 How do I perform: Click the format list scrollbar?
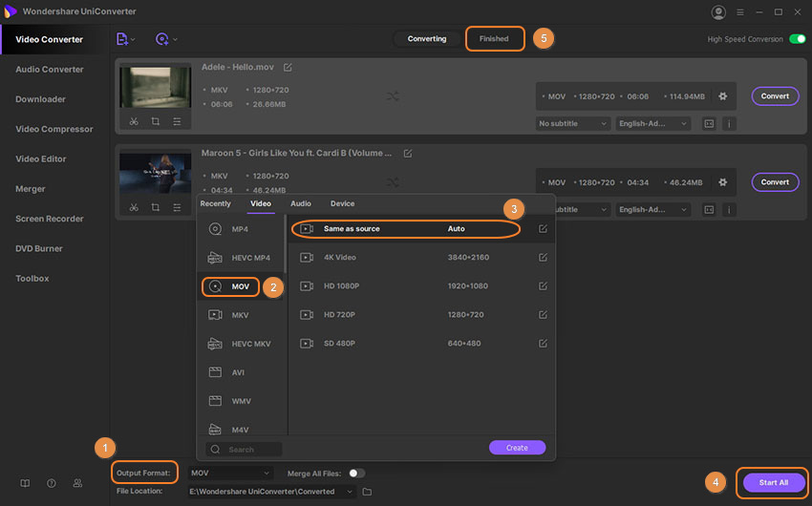[x=285, y=244]
